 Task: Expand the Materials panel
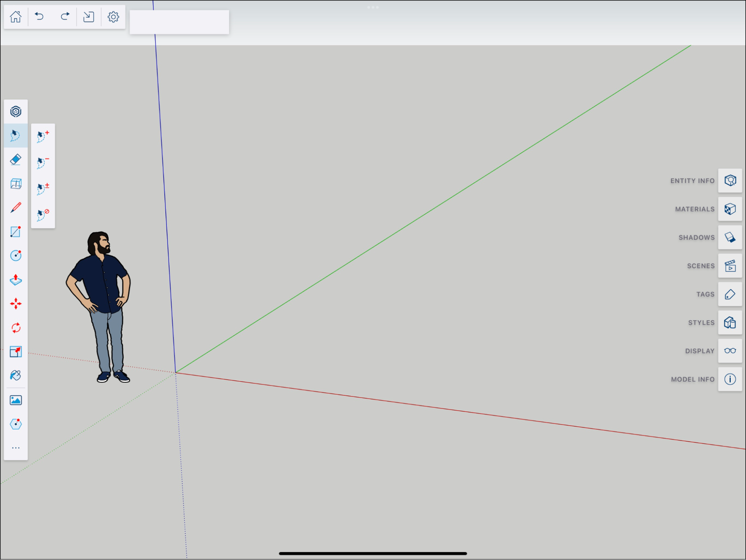730,209
